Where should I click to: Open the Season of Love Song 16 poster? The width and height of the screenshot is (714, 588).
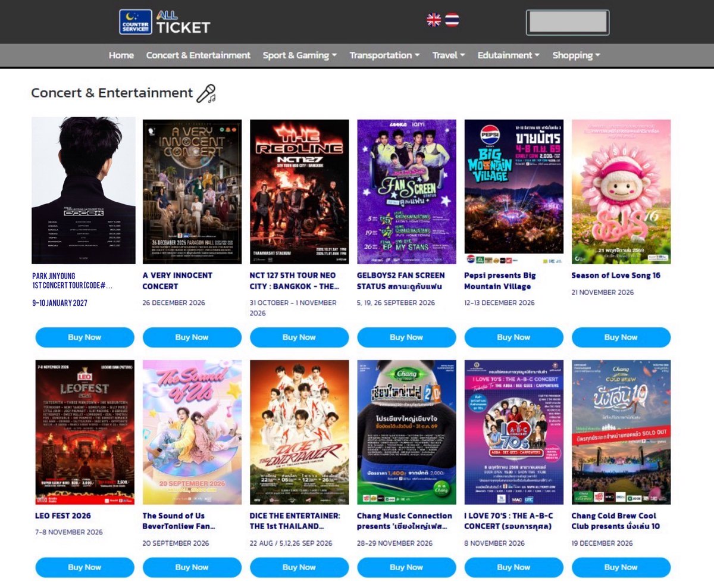tap(621, 192)
